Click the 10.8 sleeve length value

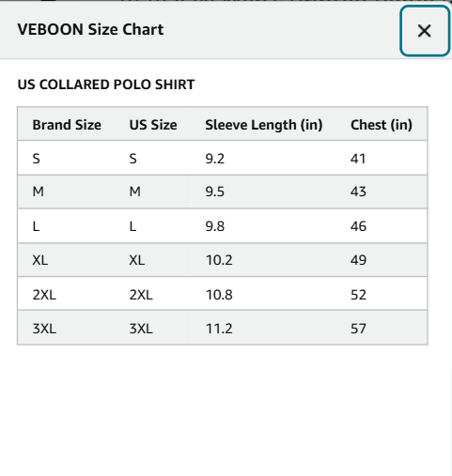pos(219,295)
